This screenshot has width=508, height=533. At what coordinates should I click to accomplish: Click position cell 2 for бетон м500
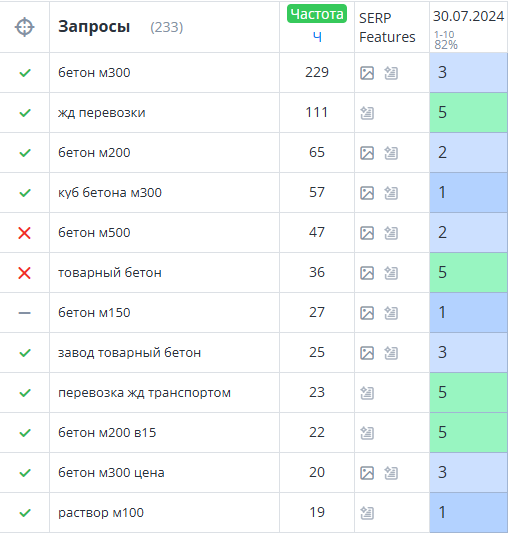469,233
